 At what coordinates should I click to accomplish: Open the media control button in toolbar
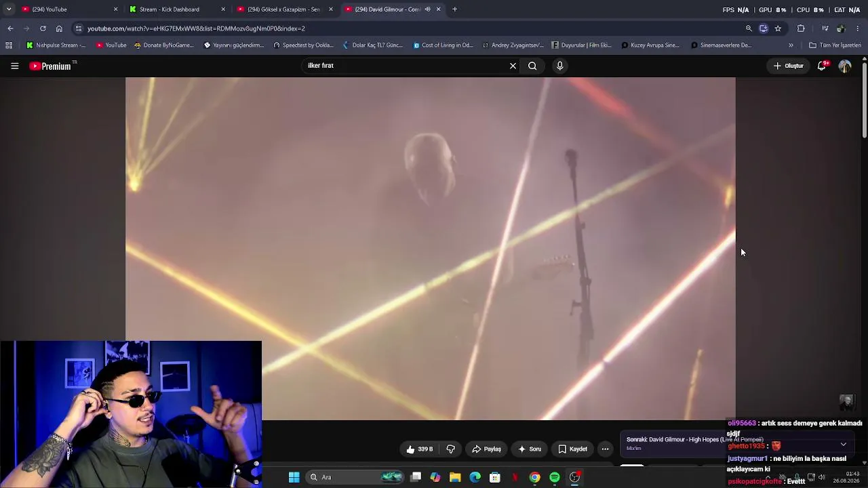pos(825,28)
